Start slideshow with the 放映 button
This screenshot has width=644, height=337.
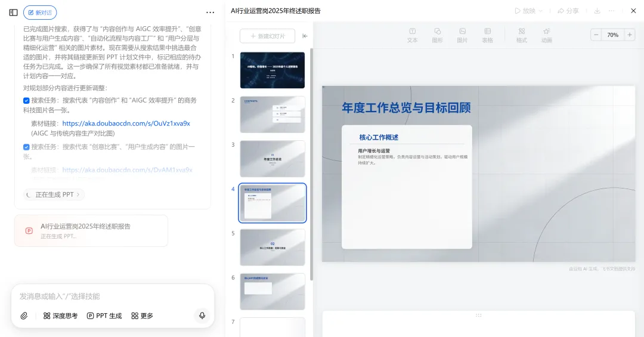(x=525, y=11)
